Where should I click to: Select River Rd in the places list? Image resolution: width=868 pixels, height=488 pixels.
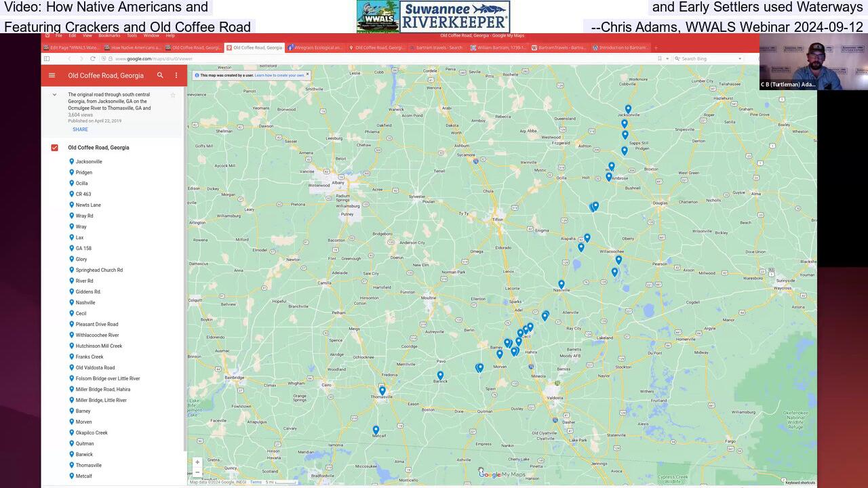point(85,281)
